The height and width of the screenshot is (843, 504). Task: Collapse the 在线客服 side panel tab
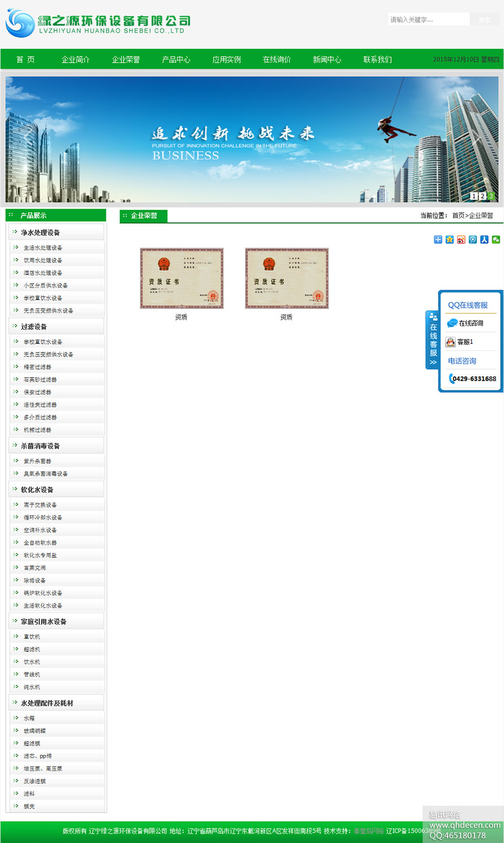click(433, 340)
